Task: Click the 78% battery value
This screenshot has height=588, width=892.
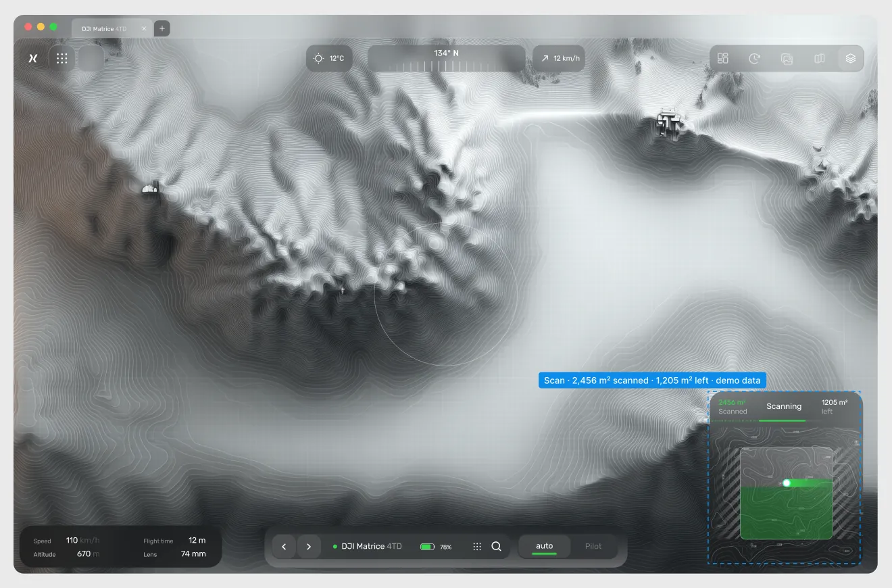Action: [446, 547]
